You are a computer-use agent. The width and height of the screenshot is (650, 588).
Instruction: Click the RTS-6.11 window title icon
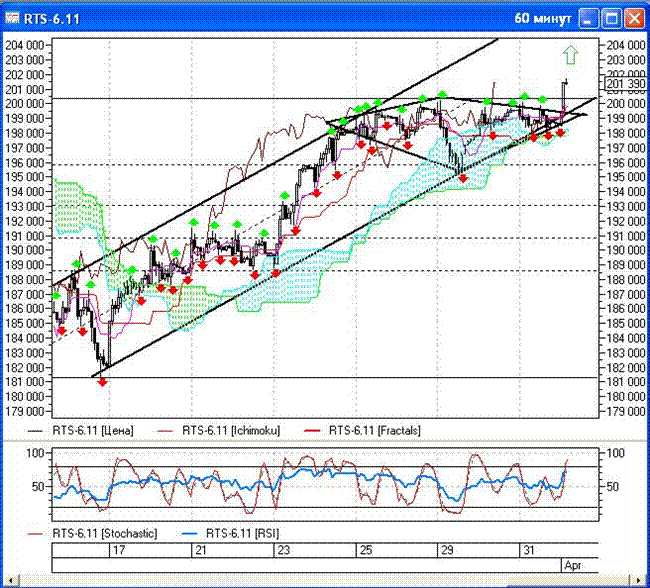12,18
